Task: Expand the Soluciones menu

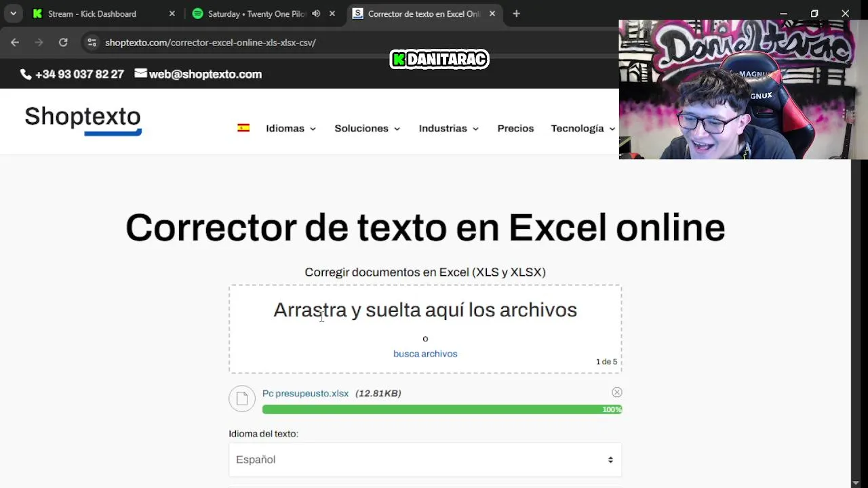Action: [368, 128]
